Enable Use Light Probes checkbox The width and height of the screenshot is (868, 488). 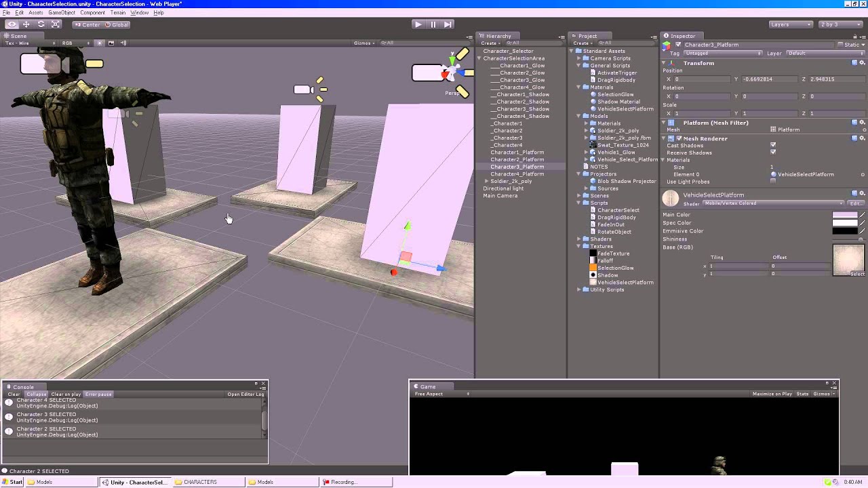point(773,182)
